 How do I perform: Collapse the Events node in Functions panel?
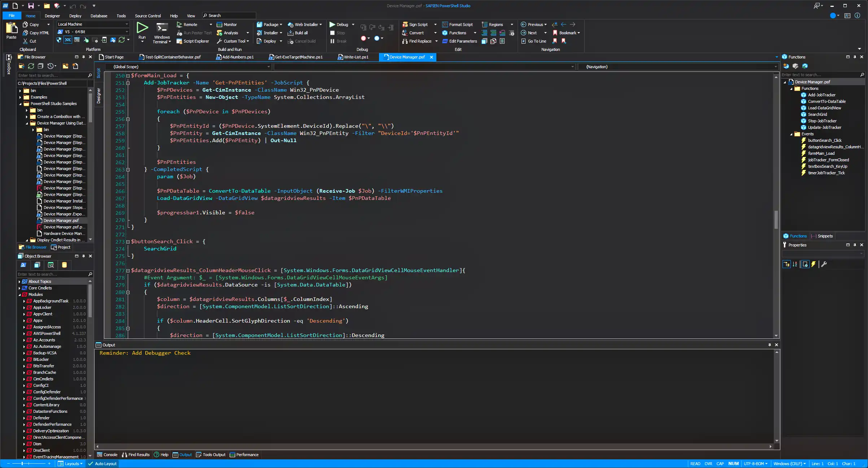pos(791,134)
